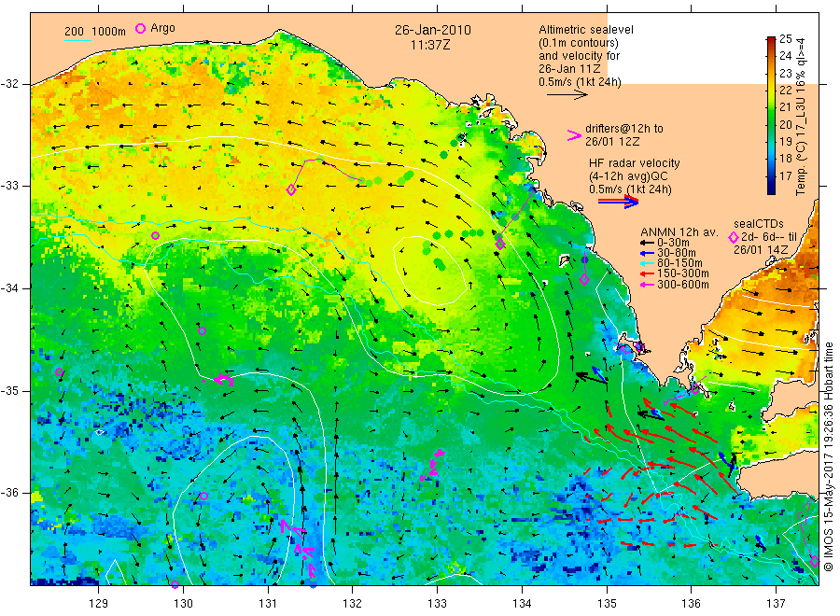Click the '(0.1m contours)' legend text

(x=579, y=43)
